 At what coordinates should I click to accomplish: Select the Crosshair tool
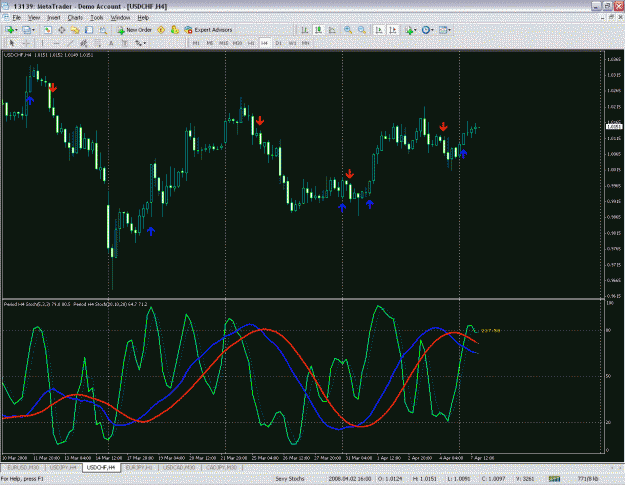[26, 43]
